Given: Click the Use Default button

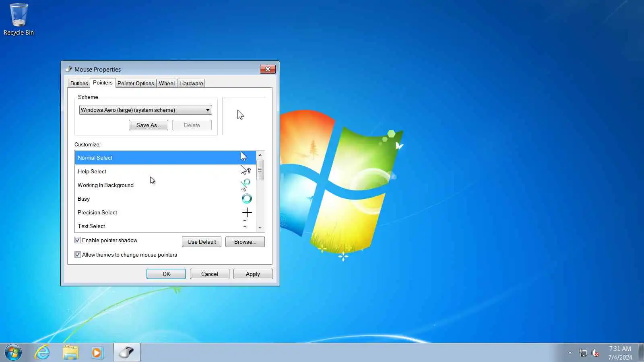Looking at the screenshot, I should pos(202,242).
